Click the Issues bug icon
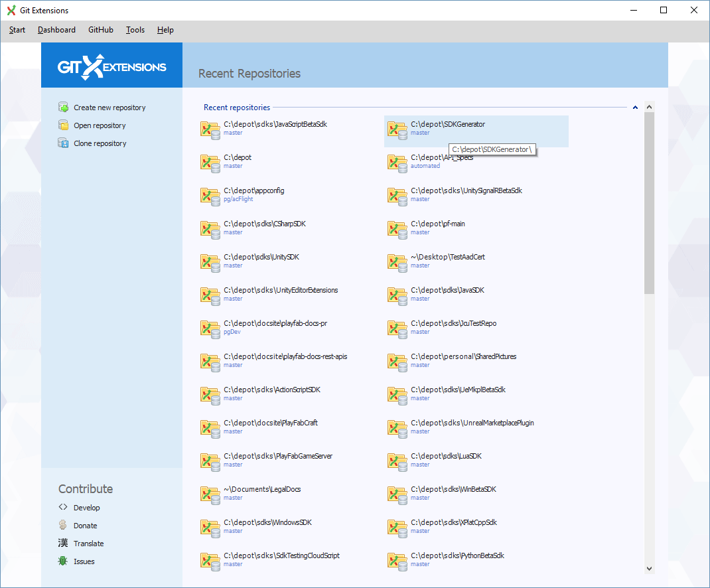The width and height of the screenshot is (710, 588). [64, 561]
